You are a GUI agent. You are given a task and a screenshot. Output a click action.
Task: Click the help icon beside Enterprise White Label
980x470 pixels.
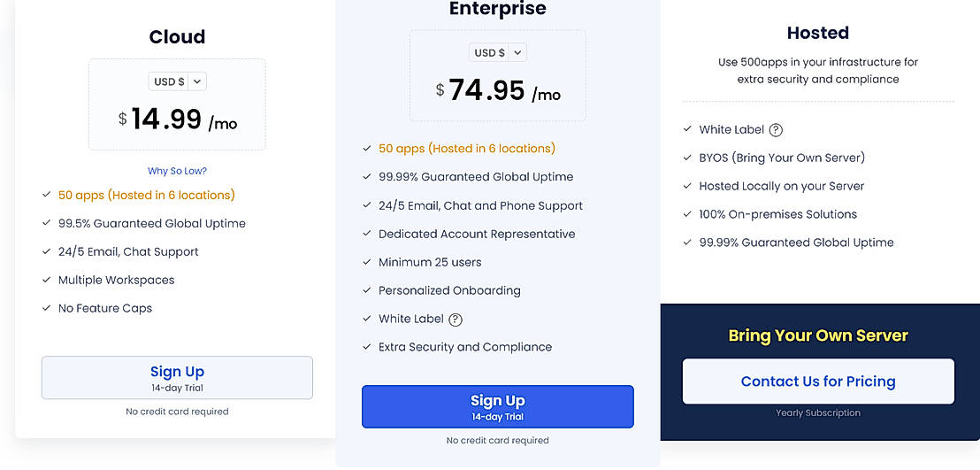[x=456, y=320]
